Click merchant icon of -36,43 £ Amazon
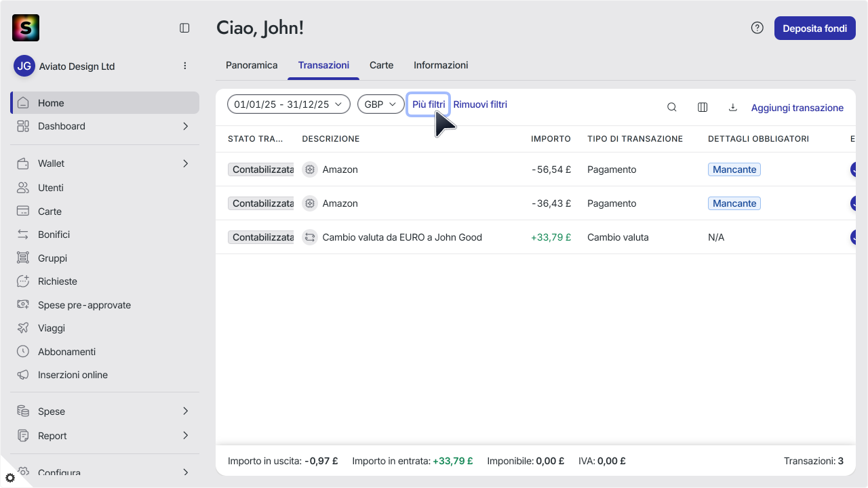 click(x=310, y=203)
